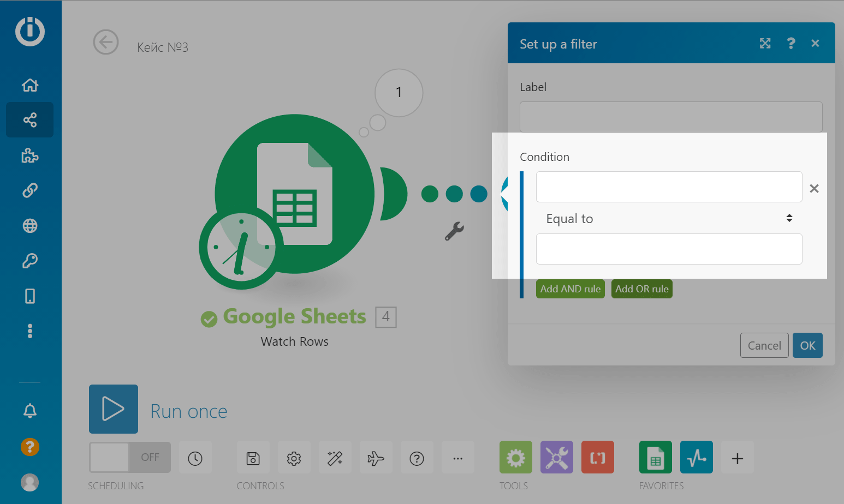This screenshot has height=504, width=844.
Task: Click the module number 4 badge
Action: coord(386,317)
